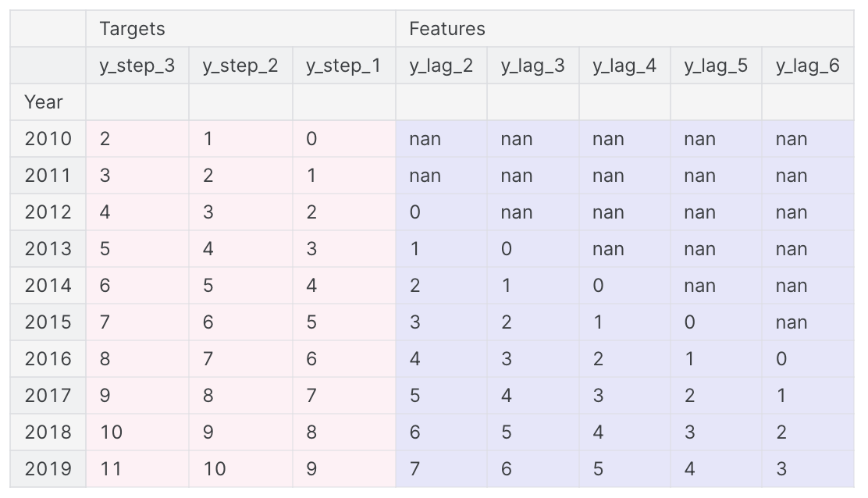This screenshot has width=868, height=498.
Task: Click the Targets group header
Action: [x=240, y=29]
